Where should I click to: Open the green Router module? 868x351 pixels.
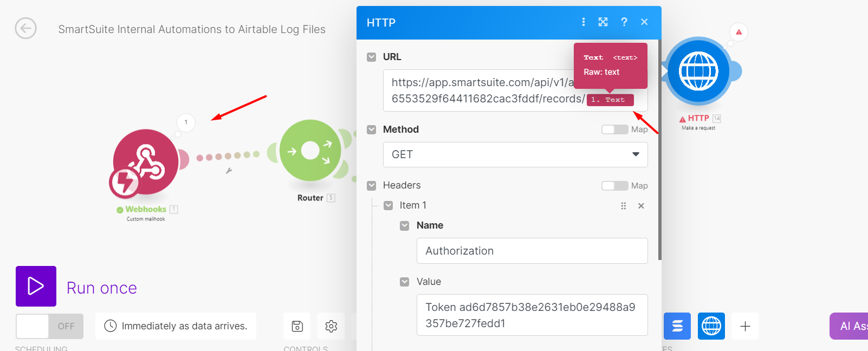(310, 150)
